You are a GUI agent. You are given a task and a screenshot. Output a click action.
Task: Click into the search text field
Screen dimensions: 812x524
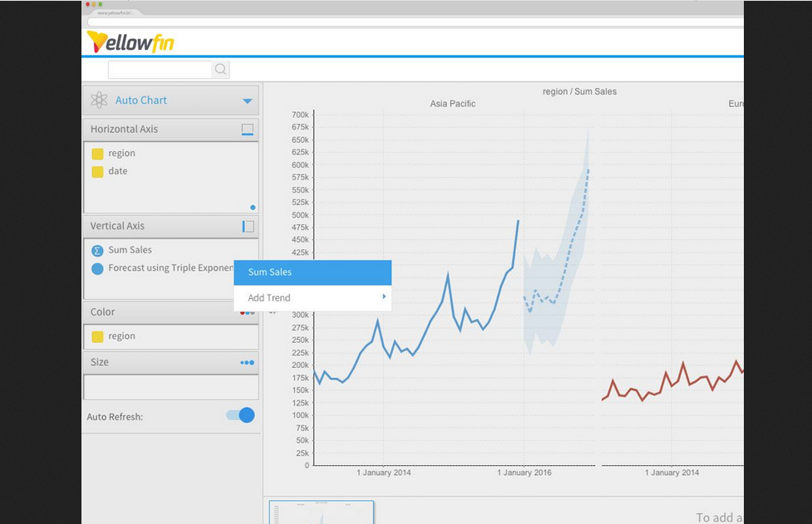coord(160,70)
